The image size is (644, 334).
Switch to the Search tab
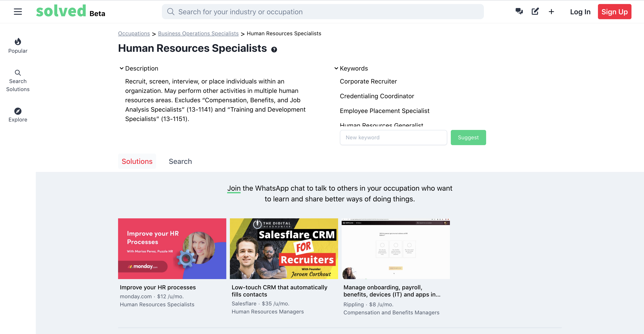[180, 161]
